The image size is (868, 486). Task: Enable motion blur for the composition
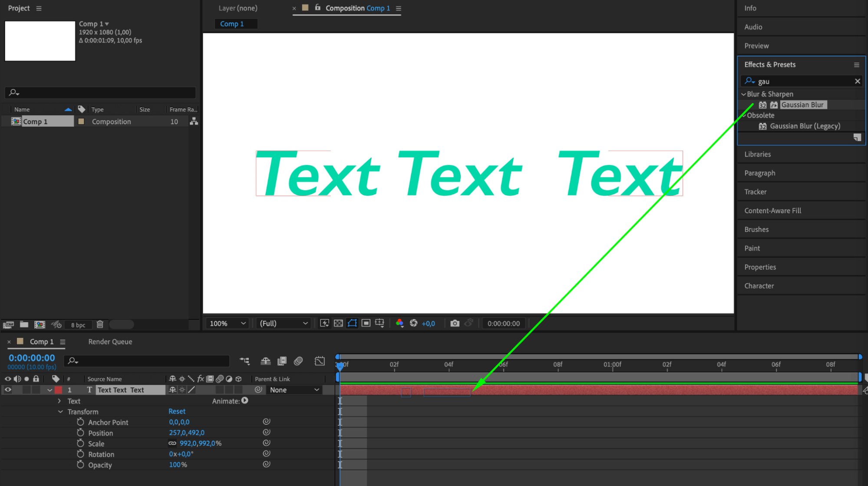(x=298, y=361)
